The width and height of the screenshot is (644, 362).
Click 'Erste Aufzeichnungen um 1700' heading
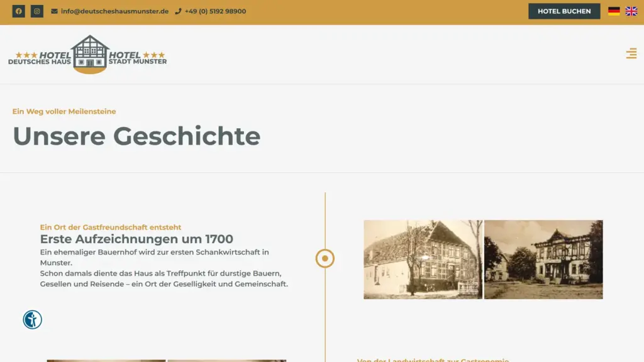point(136,239)
